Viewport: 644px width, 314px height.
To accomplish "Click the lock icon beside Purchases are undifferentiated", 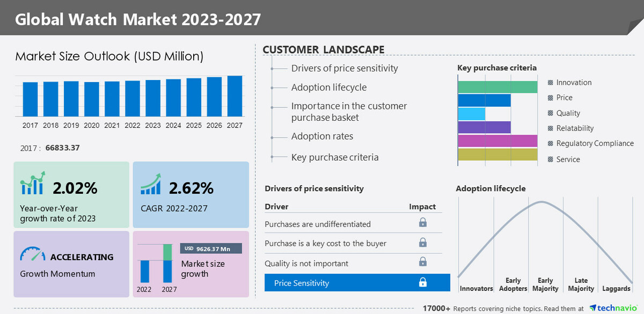I will 422,223.
